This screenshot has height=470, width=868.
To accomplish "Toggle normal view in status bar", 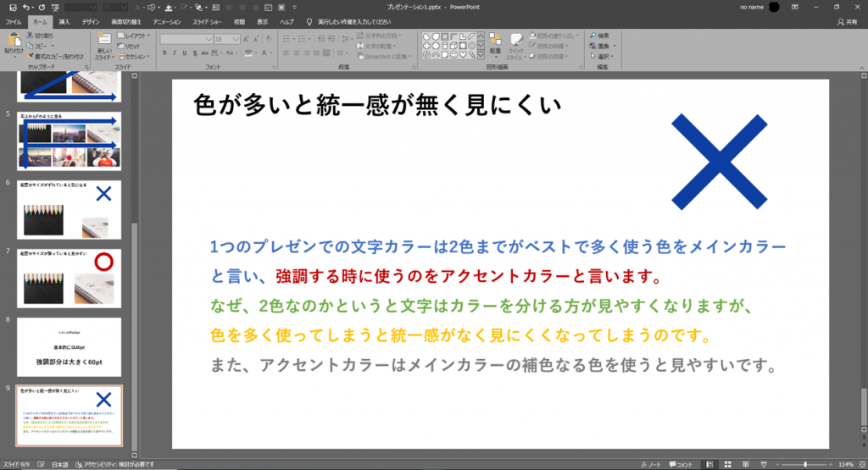I will (709, 464).
